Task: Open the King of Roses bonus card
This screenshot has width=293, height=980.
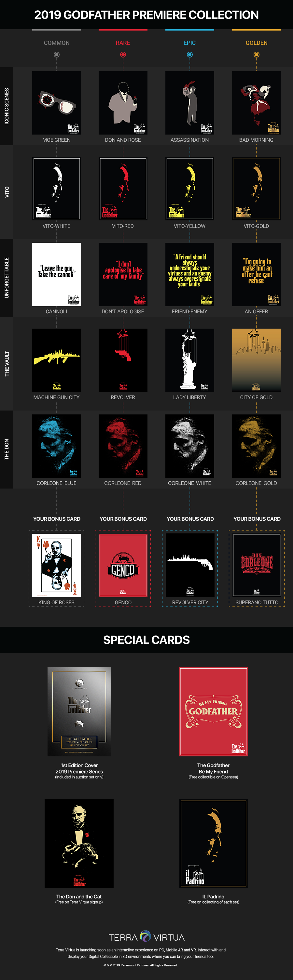Action: pyautogui.click(x=57, y=565)
